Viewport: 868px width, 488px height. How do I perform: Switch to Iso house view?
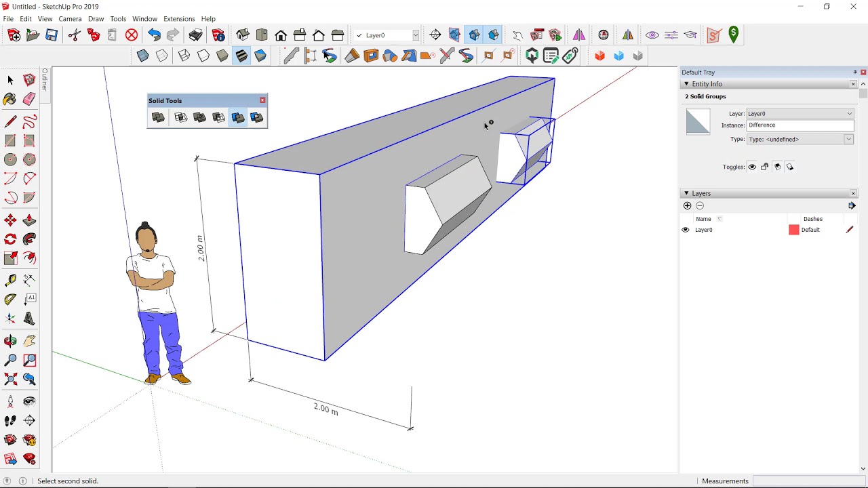tap(243, 35)
